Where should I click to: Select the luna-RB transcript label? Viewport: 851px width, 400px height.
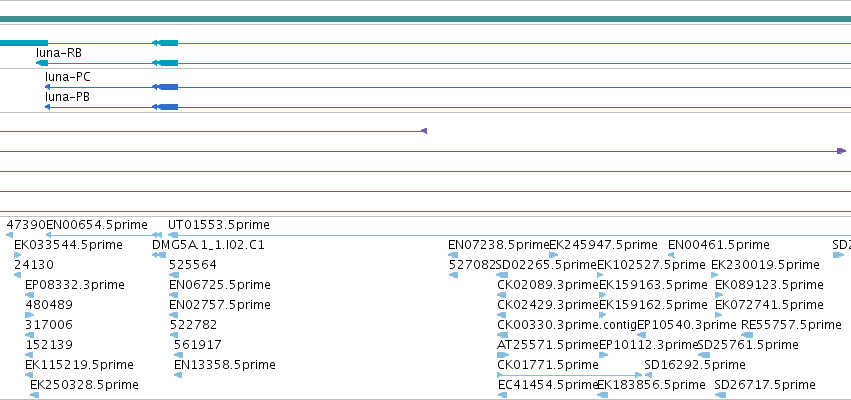pyautogui.click(x=59, y=53)
